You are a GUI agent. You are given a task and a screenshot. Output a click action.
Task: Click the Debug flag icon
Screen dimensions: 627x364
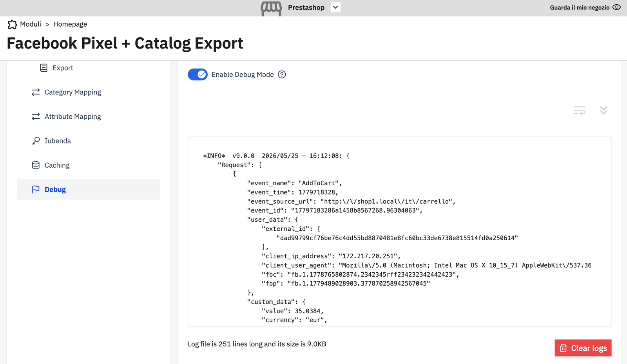click(x=36, y=189)
